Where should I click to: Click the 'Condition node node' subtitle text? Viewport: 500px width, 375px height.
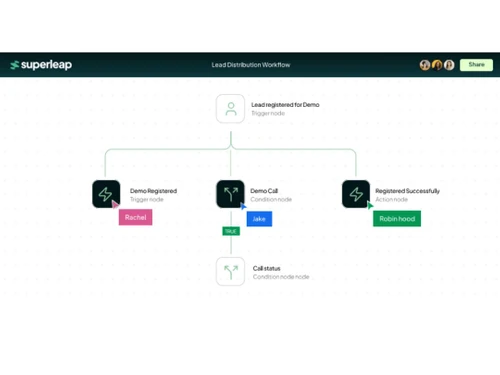281,277
